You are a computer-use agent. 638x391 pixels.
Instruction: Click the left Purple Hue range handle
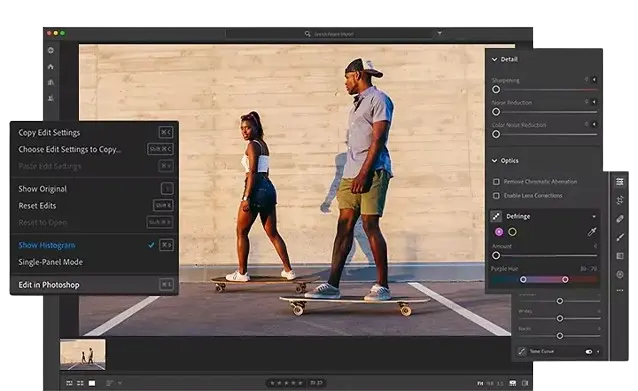coord(523,280)
